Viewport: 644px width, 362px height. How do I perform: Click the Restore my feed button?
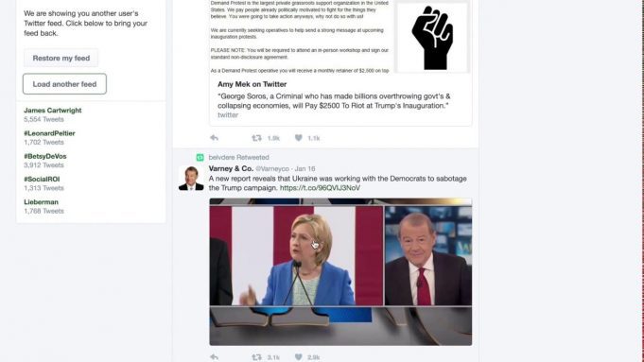coord(61,58)
